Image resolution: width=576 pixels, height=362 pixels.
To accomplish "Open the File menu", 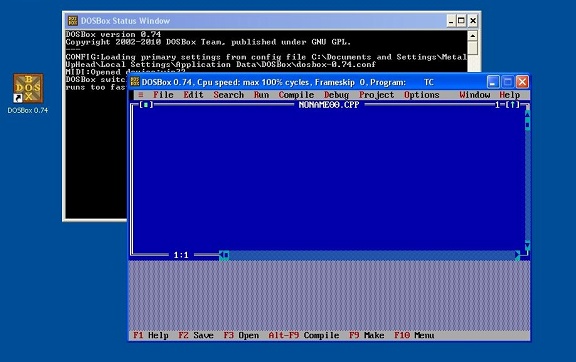I will (163, 95).
